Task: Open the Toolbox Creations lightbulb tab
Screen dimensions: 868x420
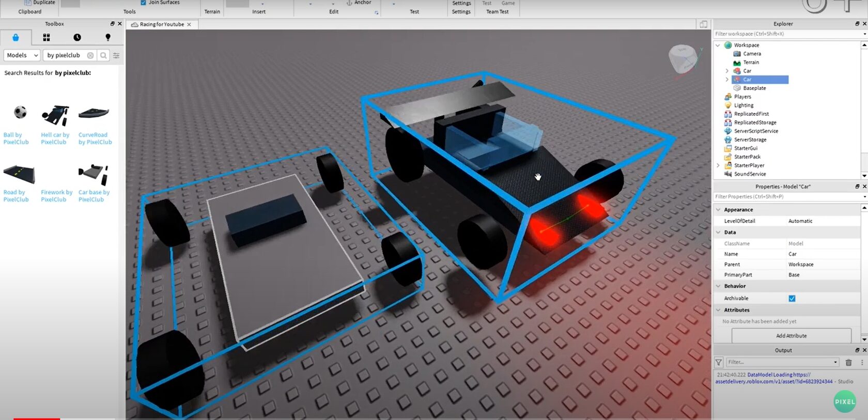Action: 108,37
